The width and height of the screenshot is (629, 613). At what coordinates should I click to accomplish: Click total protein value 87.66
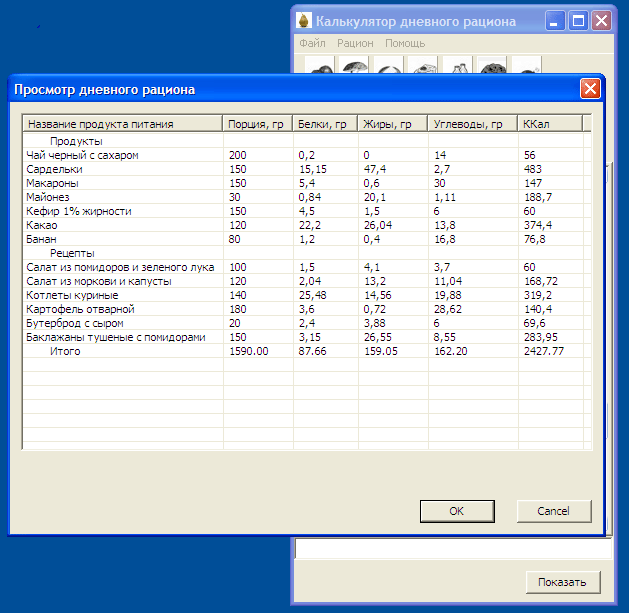point(312,351)
